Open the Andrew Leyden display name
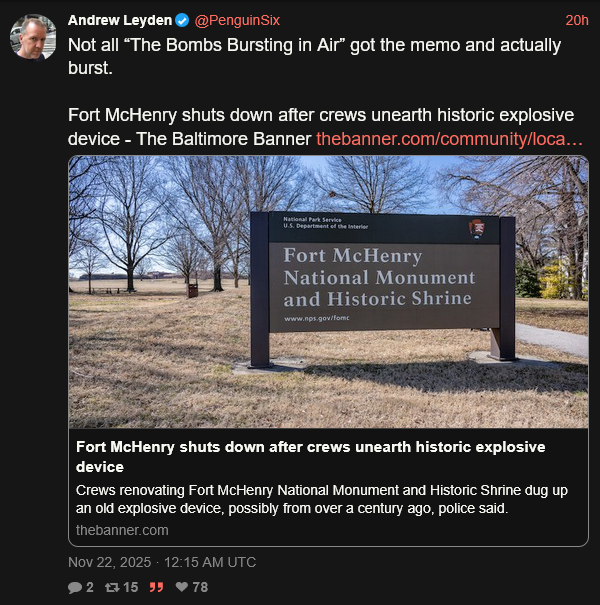This screenshot has height=605, width=600. point(120,20)
